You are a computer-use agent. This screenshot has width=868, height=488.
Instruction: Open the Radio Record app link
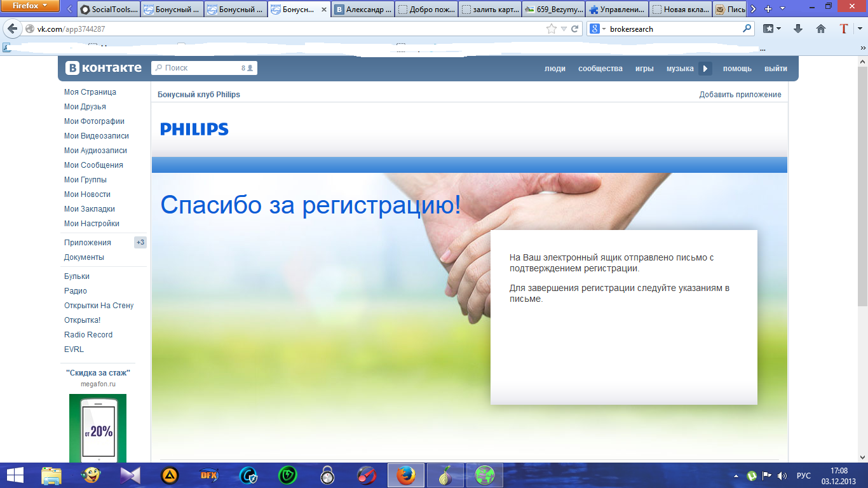pos(88,335)
